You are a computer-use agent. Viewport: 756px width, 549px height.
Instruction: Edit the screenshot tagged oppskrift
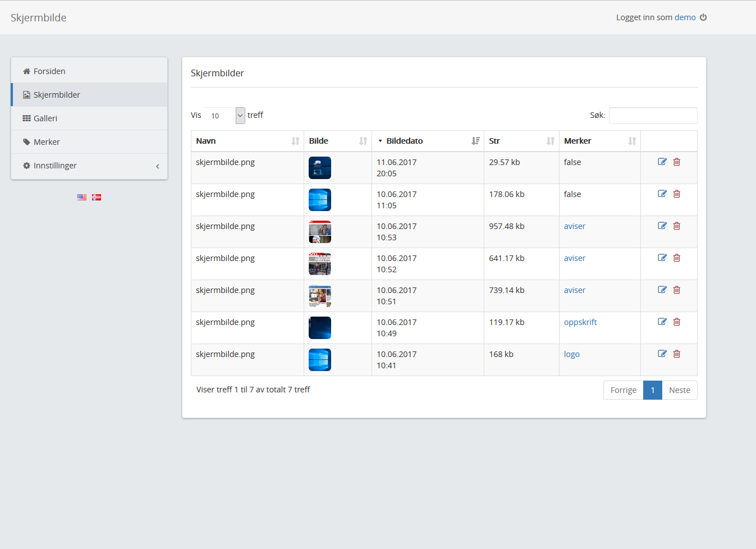click(662, 322)
